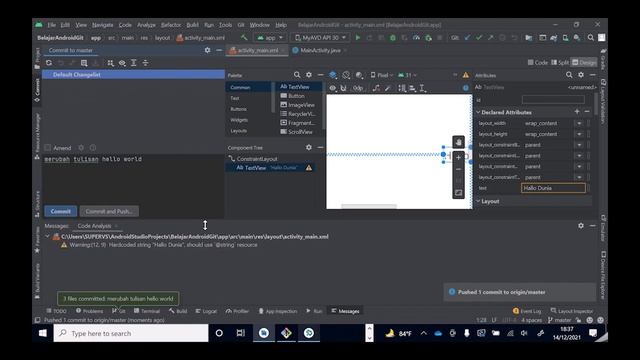The height and width of the screenshot is (360, 640).
Task: Click the id attribute input field
Action: coord(553,100)
